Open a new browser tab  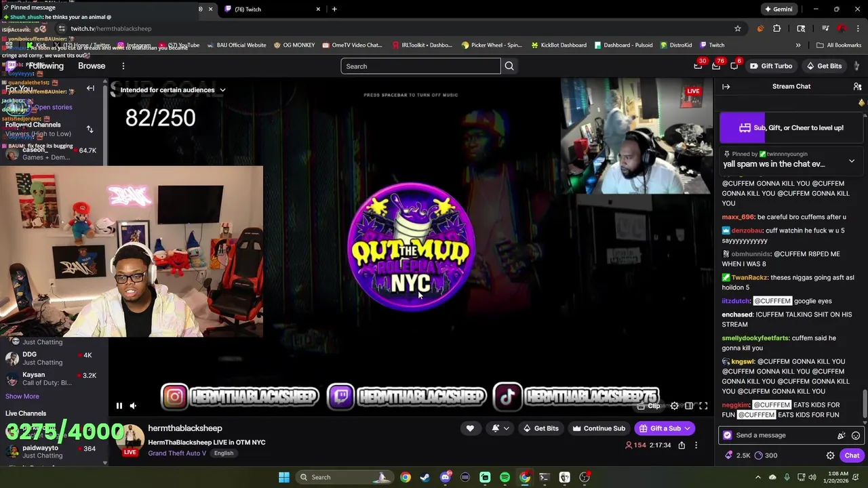(x=334, y=9)
